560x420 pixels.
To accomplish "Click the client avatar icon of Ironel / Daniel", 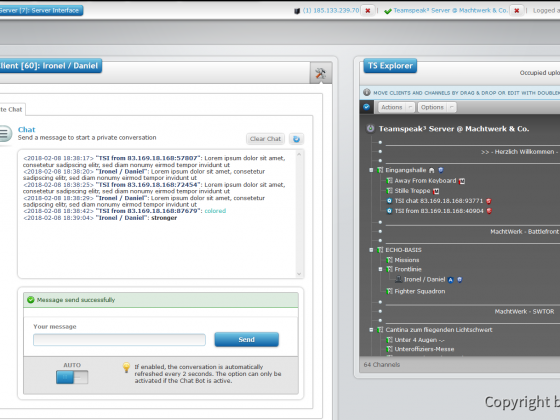I will click(x=398, y=279).
